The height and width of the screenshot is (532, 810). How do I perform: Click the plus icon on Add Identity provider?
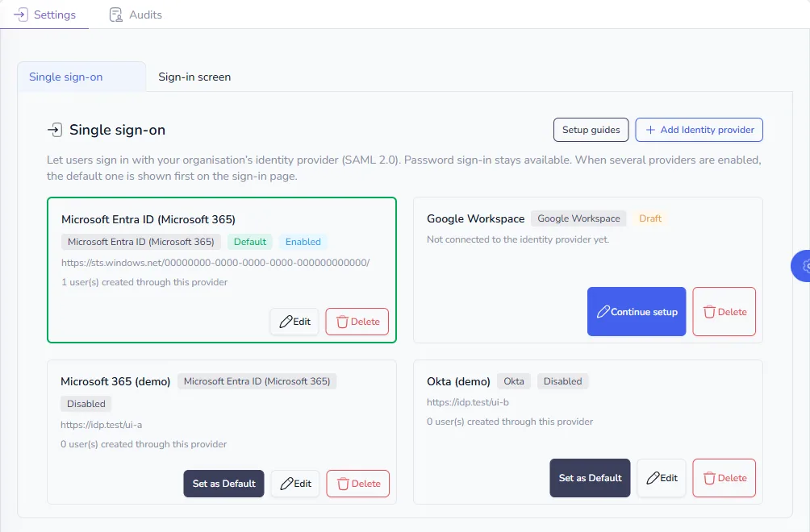click(x=650, y=130)
